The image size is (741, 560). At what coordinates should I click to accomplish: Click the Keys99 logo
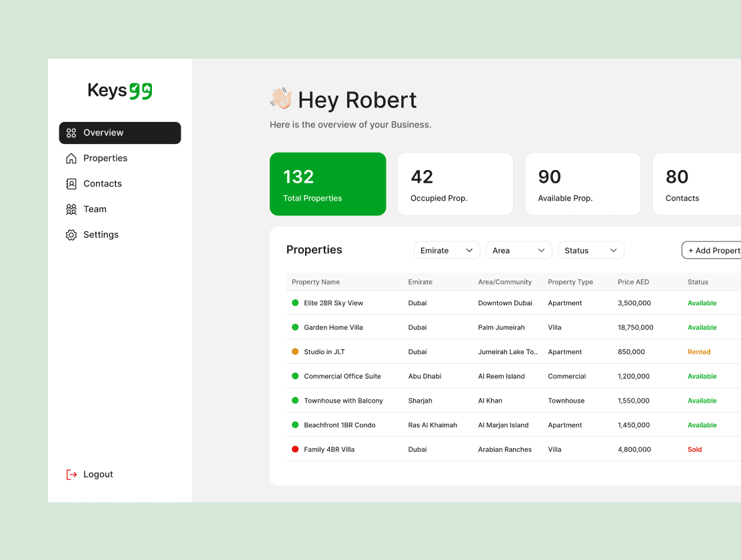(119, 91)
